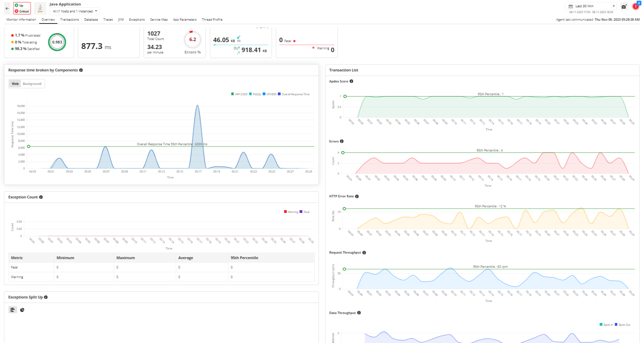Switch the response time chart to Background
The width and height of the screenshot is (644, 343).
tap(32, 84)
